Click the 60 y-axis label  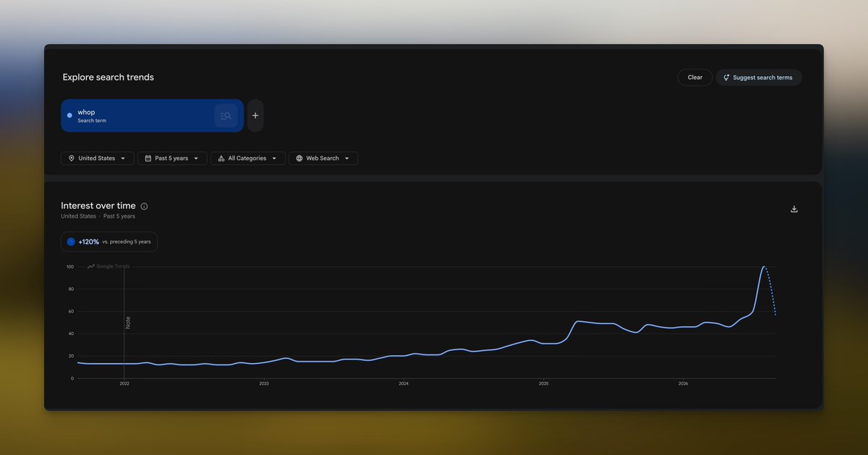click(x=71, y=312)
